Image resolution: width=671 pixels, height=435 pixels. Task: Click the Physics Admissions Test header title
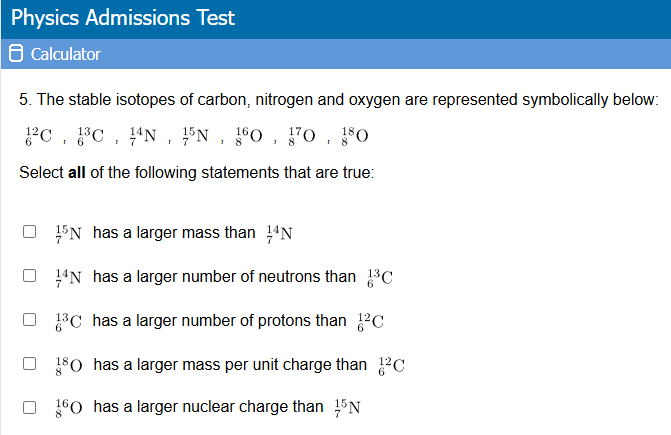123,18
